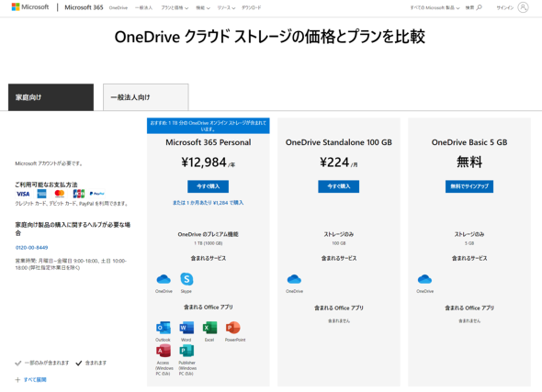
Task: Click 無料でサインアップ for OneDrive Basic
Action: click(x=469, y=186)
